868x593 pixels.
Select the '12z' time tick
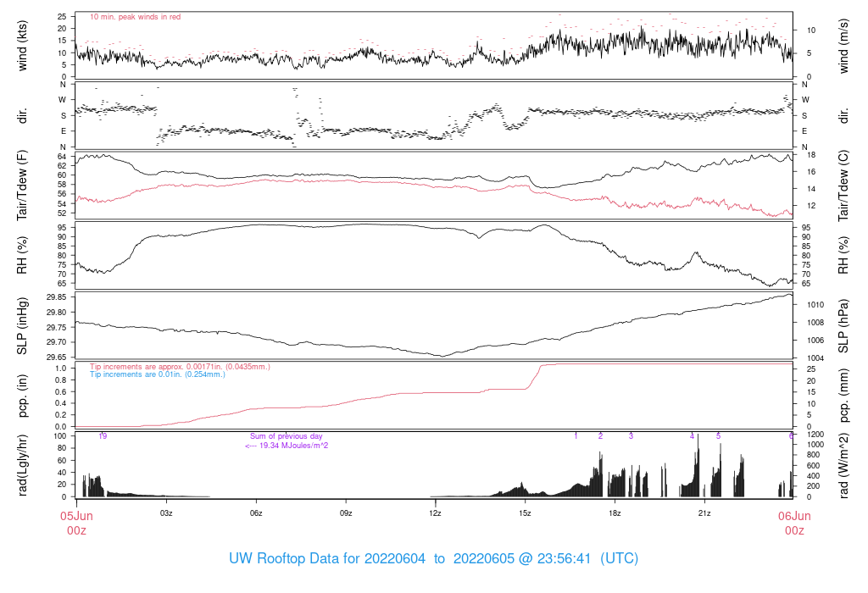tap(435, 513)
